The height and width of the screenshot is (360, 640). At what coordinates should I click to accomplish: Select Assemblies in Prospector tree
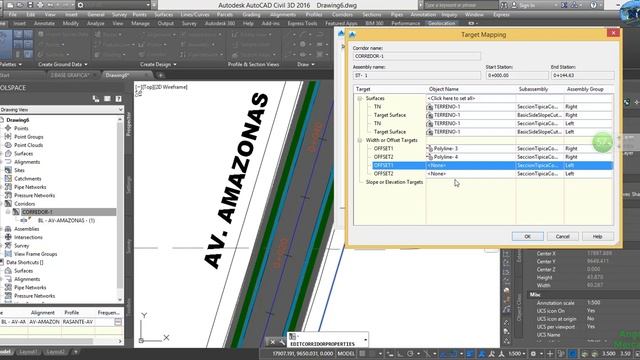point(27,229)
